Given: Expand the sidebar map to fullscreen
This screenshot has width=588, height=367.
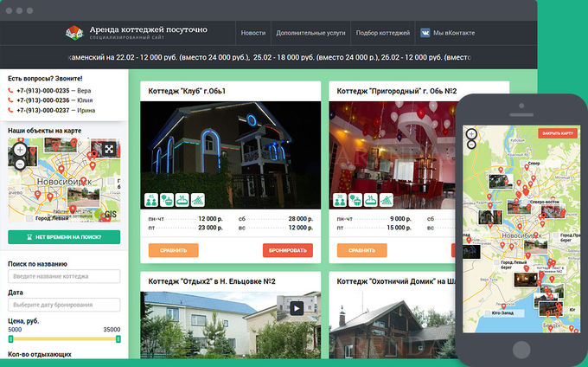Looking at the screenshot, I should tap(109, 148).
